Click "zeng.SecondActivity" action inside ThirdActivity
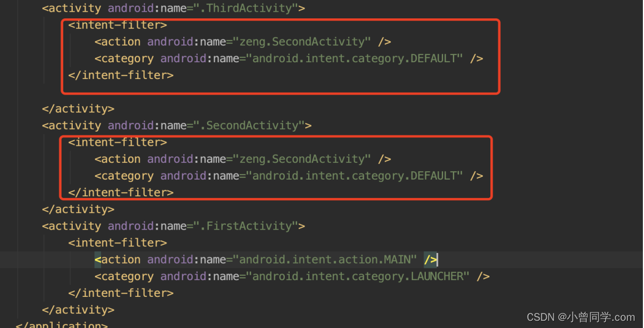Screen dimensions: 644x328 301,42
